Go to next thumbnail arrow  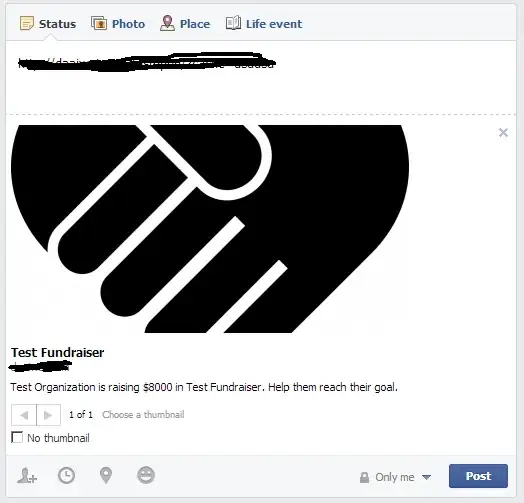(48, 415)
